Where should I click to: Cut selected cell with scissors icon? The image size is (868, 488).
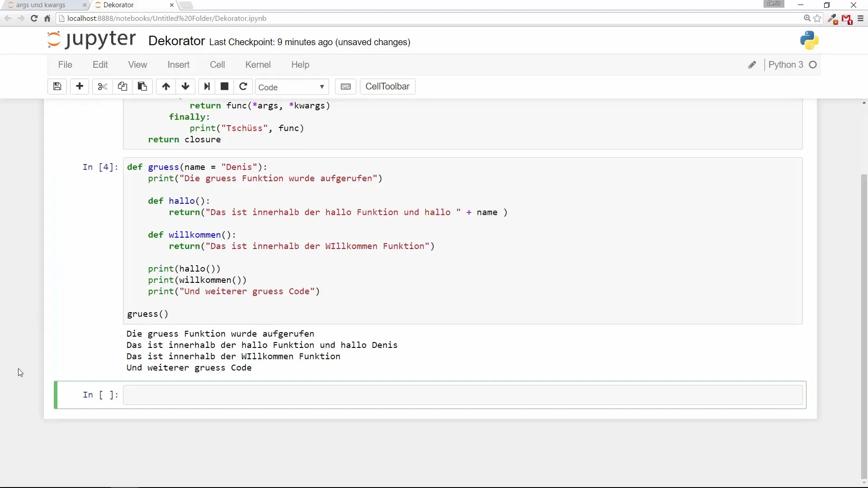pos(103,86)
